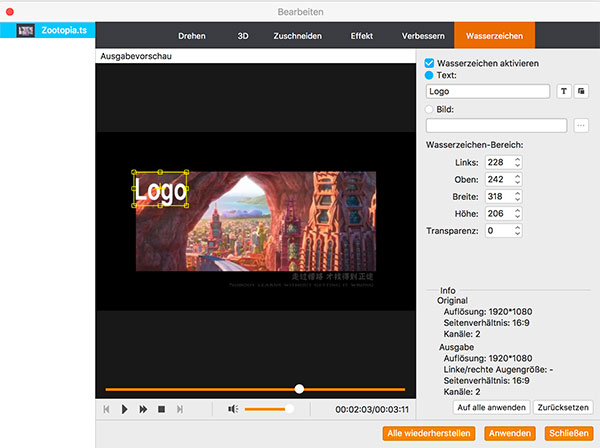Play the video preview

(x=124, y=409)
